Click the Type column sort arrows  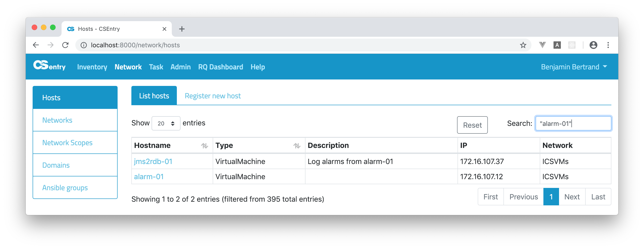(297, 145)
